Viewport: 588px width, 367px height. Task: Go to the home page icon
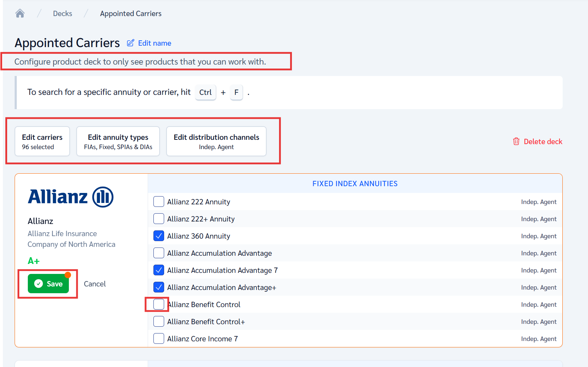20,14
